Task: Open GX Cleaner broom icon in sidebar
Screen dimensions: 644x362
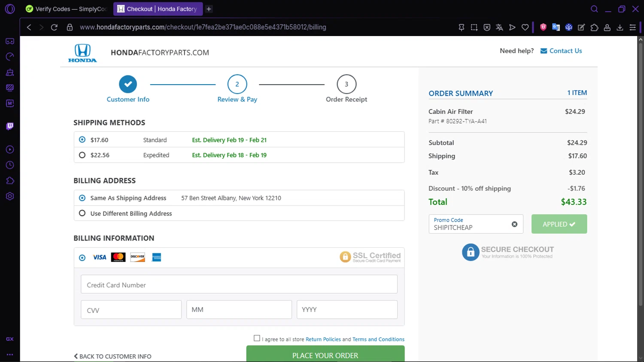Action: [x=10, y=72]
